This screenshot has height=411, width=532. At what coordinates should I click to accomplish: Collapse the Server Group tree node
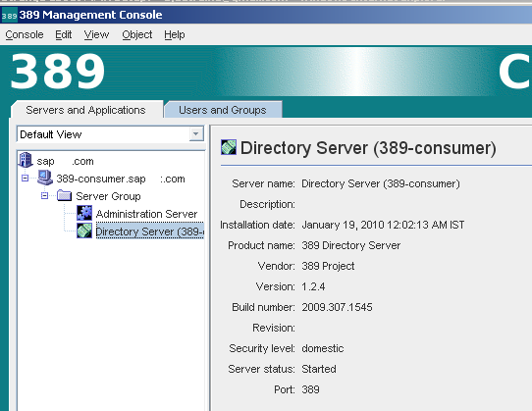[x=44, y=195]
